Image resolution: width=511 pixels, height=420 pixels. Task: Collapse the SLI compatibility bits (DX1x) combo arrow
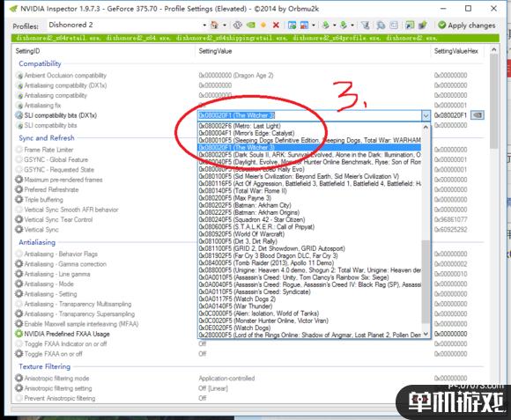(x=426, y=115)
